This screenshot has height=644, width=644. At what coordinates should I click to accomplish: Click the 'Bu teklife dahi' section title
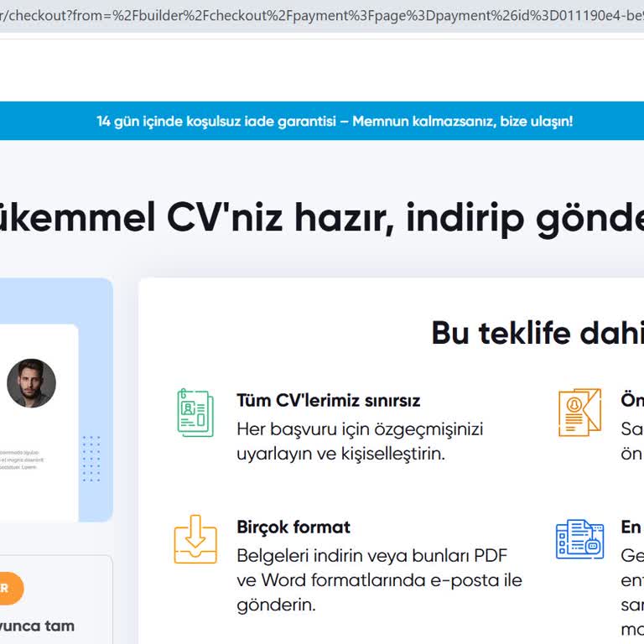pyautogui.click(x=538, y=333)
